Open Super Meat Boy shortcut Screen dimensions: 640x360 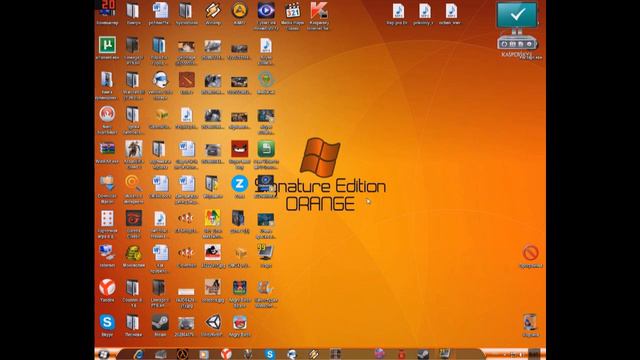pos(239,149)
